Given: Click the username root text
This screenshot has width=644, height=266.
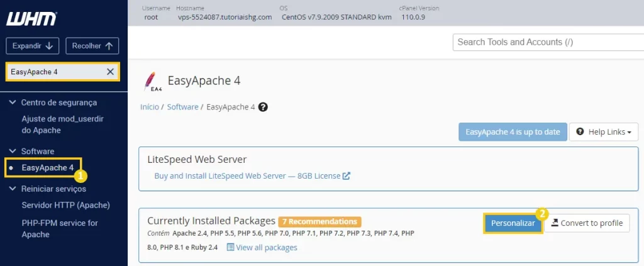Looking at the screenshot, I should [151, 17].
